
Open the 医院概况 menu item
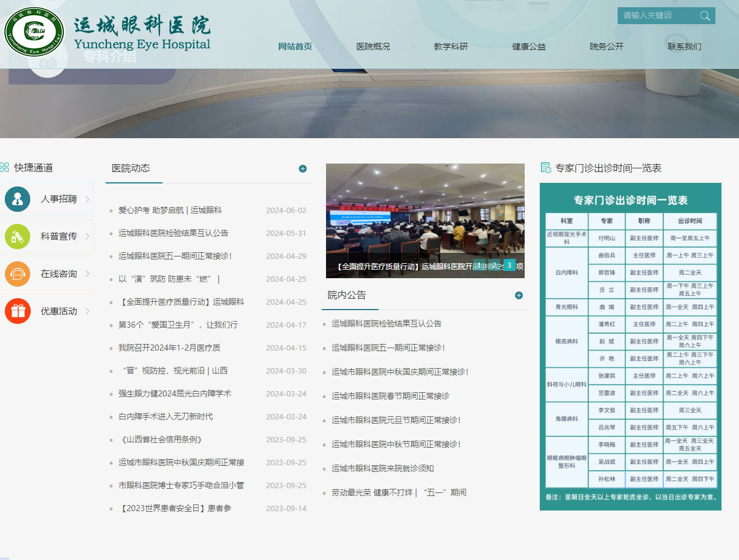click(x=373, y=46)
